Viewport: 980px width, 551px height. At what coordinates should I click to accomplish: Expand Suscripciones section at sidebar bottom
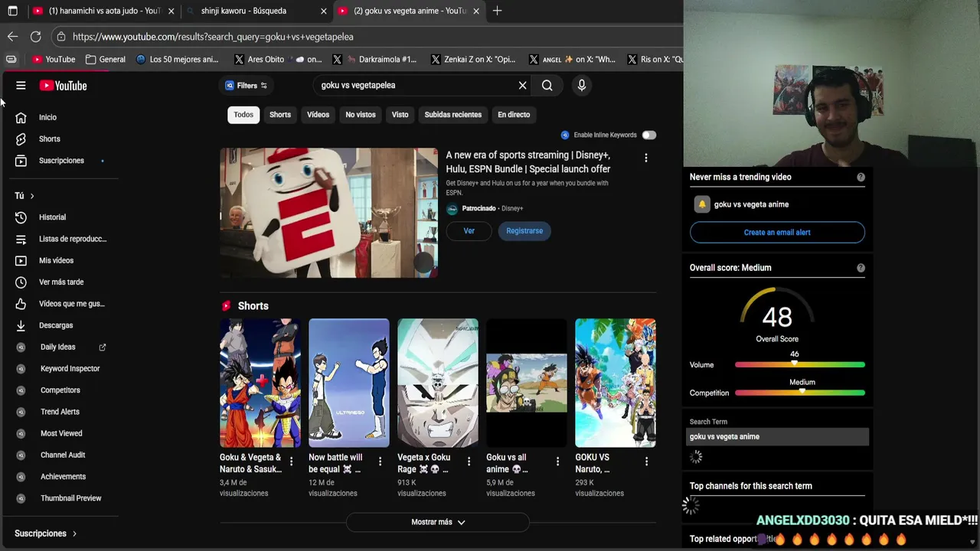tap(46, 533)
